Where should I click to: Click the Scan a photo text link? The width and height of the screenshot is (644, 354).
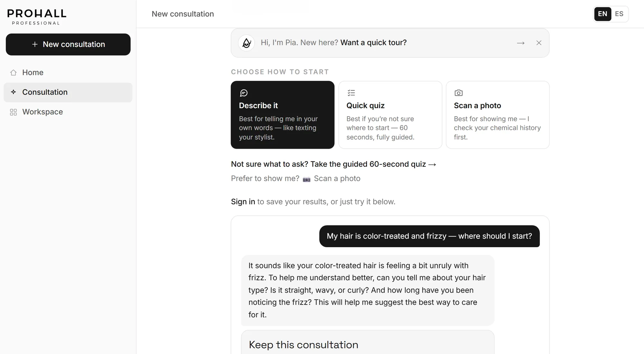coord(337,179)
